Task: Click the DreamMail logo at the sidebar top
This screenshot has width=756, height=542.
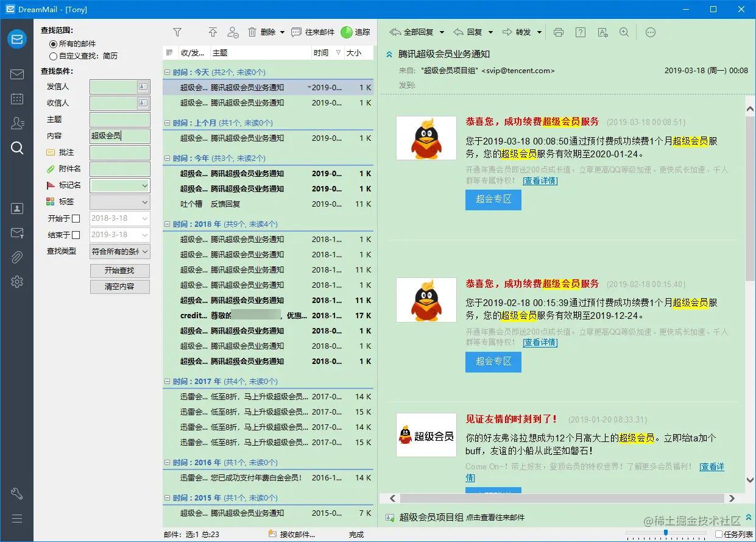Action: click(x=17, y=40)
